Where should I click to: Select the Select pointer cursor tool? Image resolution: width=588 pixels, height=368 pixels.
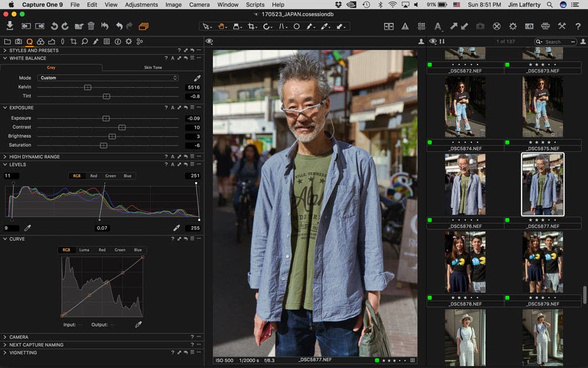[206, 26]
